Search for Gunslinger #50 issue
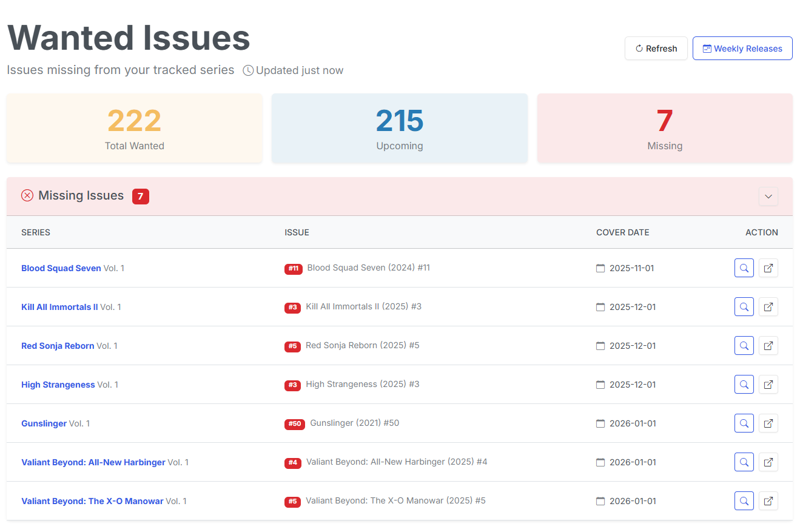This screenshot has height=532, width=800. coord(744,423)
